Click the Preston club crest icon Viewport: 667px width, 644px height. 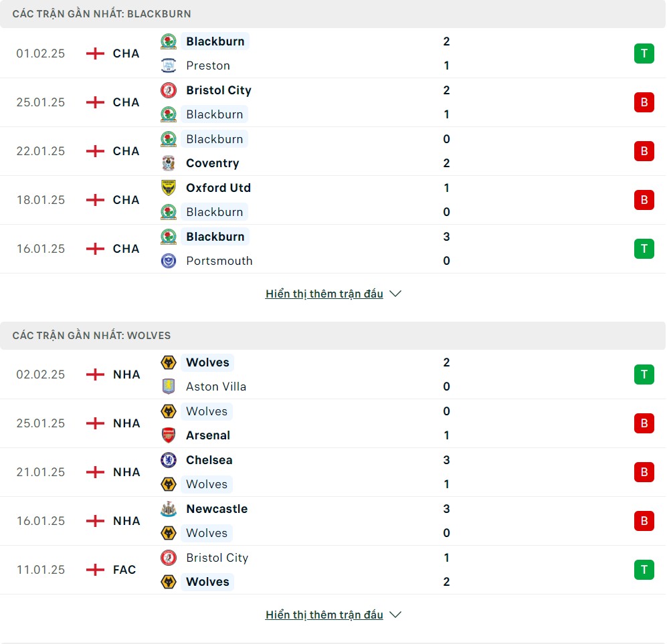point(169,66)
